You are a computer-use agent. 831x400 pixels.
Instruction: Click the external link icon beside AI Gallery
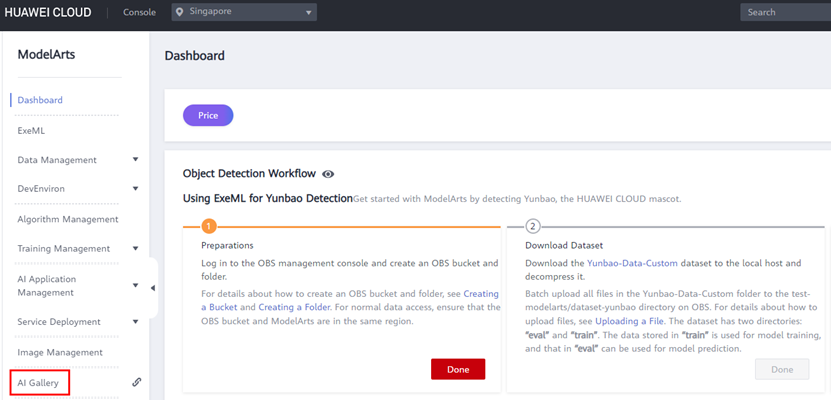pyautogui.click(x=136, y=382)
